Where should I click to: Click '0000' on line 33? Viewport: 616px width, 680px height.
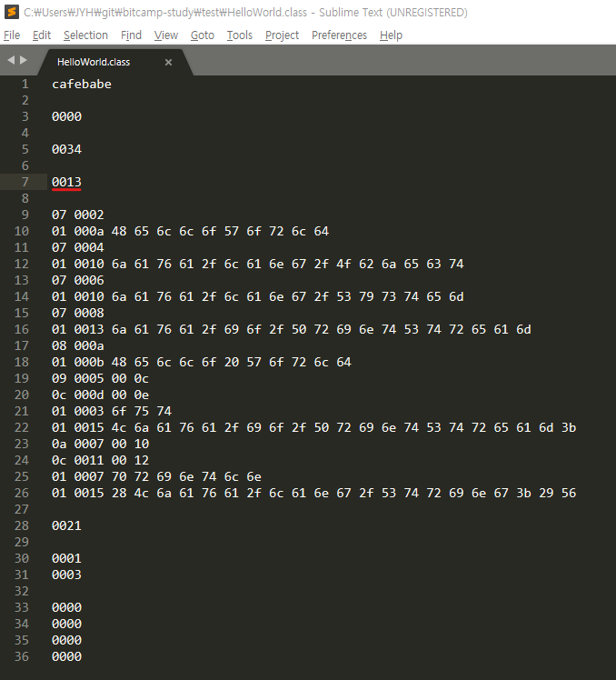(x=66, y=607)
